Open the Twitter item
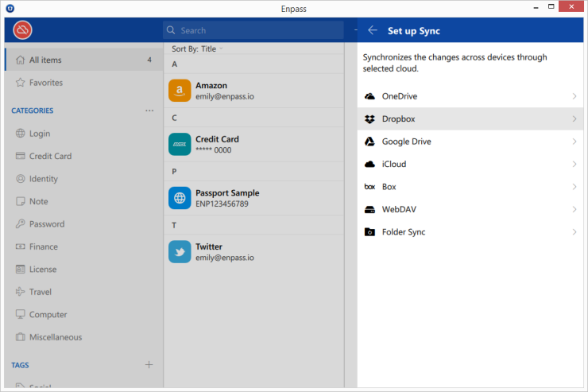 click(254, 252)
